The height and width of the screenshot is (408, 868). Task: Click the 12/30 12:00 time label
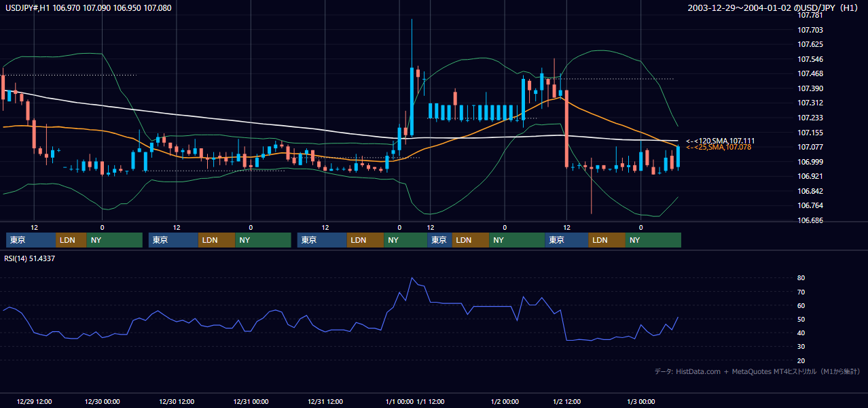click(177, 401)
